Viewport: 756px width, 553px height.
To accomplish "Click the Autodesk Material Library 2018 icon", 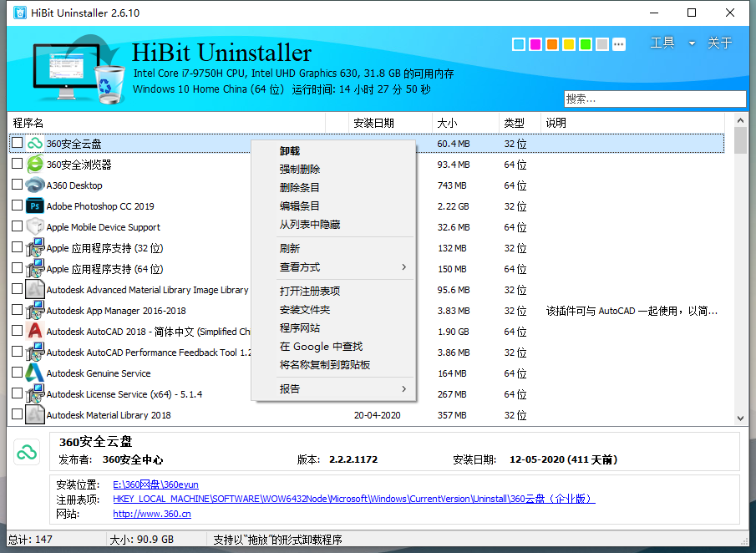I will pyautogui.click(x=35, y=414).
